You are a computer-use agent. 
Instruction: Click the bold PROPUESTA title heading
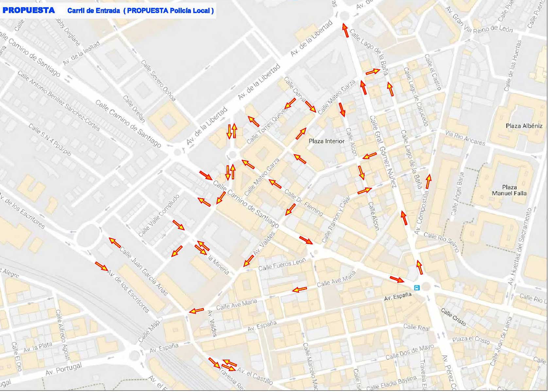click(29, 10)
